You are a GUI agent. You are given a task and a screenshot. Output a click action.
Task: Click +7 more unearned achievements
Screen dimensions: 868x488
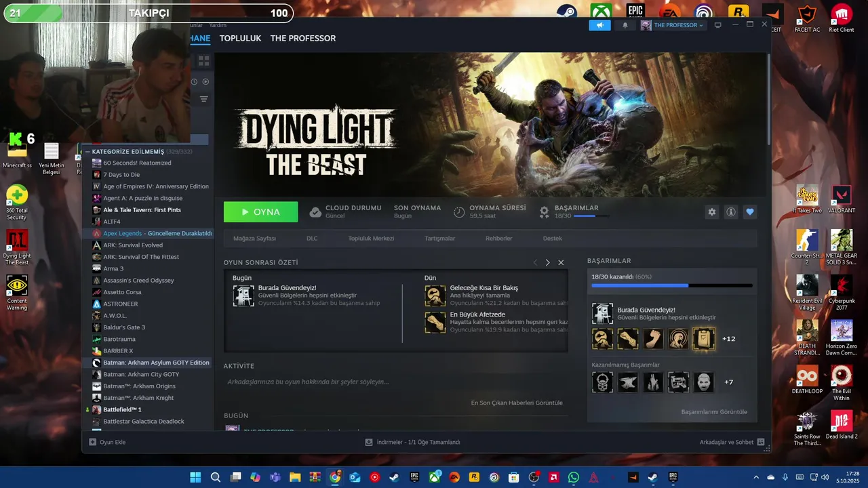[x=729, y=382]
